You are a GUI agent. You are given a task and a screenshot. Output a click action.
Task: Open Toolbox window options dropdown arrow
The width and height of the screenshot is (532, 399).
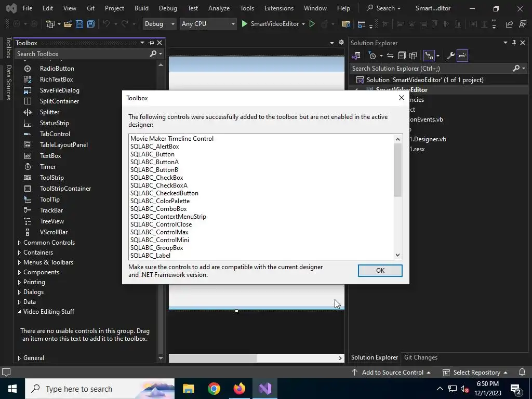click(142, 43)
